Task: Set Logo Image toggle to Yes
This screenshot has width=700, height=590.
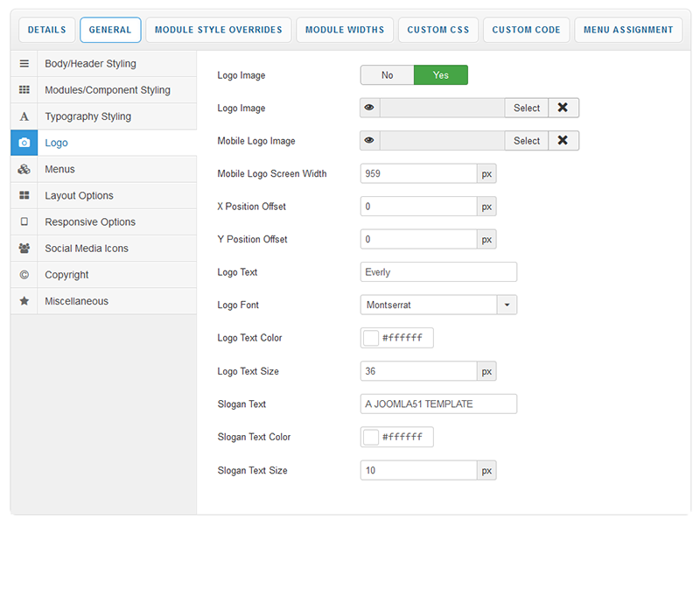Action: [x=440, y=75]
